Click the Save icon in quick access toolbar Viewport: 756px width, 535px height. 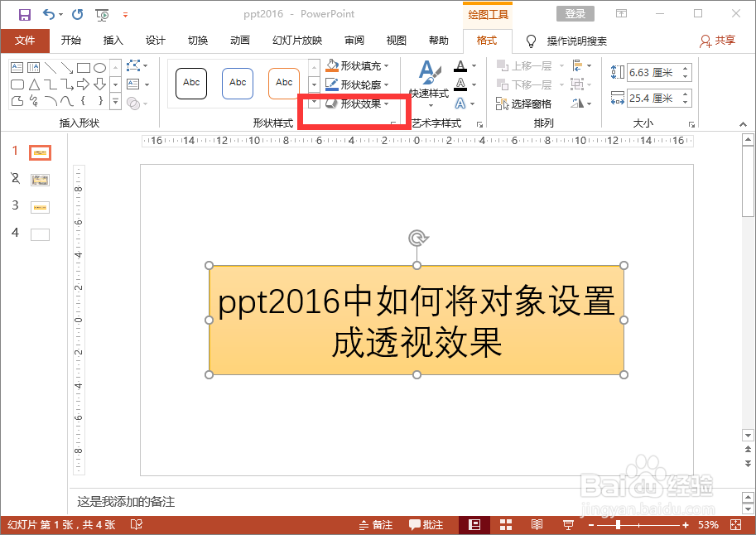pos(25,14)
